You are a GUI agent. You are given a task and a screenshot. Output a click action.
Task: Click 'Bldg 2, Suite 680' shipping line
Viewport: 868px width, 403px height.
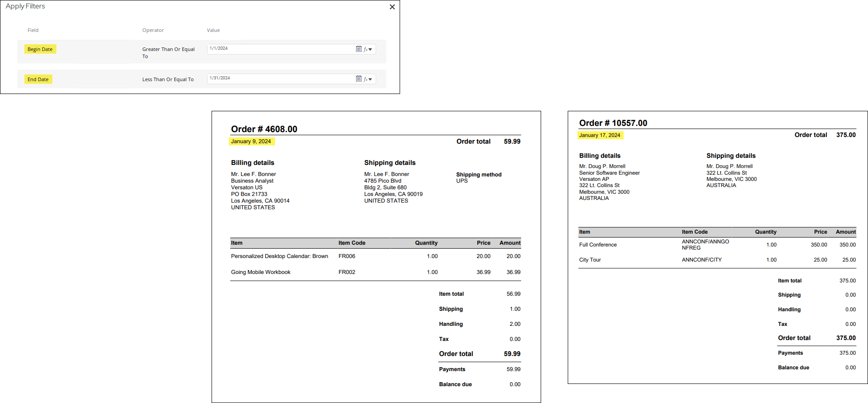[385, 188]
